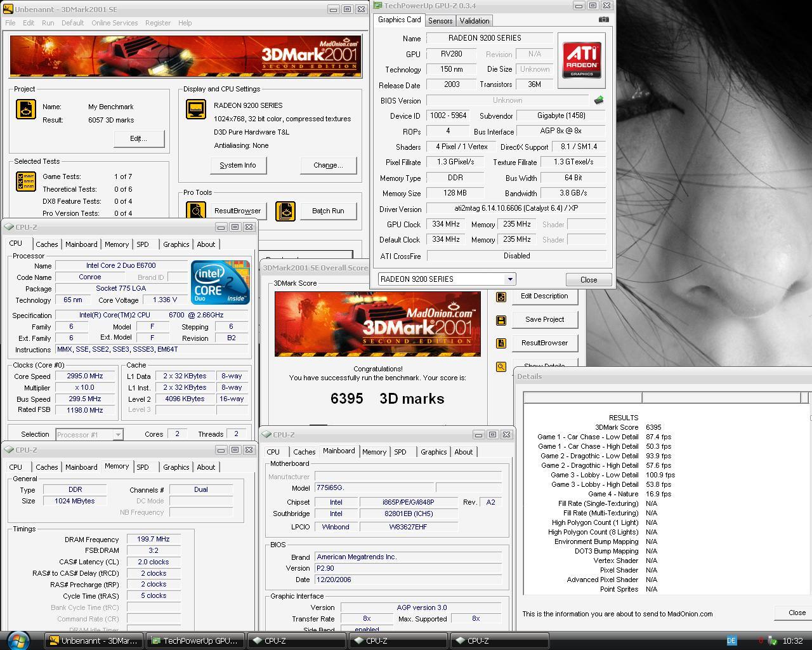Open About tab in Memory CPU-Z window
Image resolution: width=812 pixels, height=650 pixels.
click(x=206, y=467)
